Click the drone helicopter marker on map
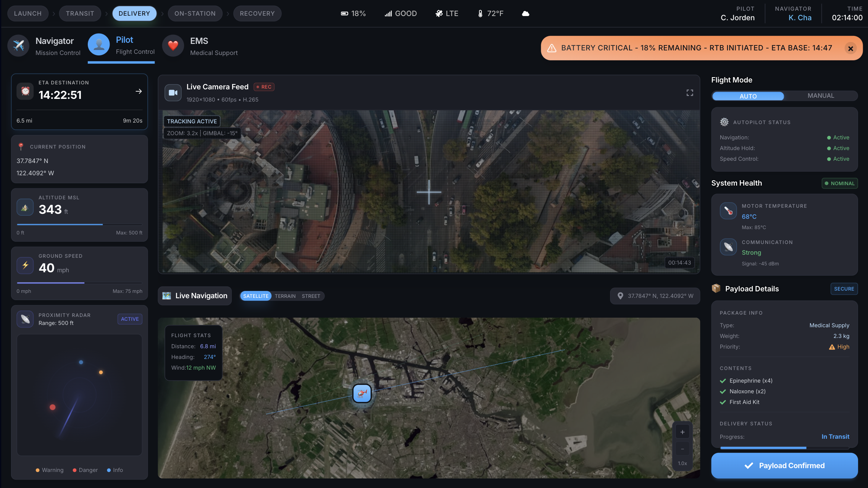The width and height of the screenshot is (868, 488). (362, 393)
